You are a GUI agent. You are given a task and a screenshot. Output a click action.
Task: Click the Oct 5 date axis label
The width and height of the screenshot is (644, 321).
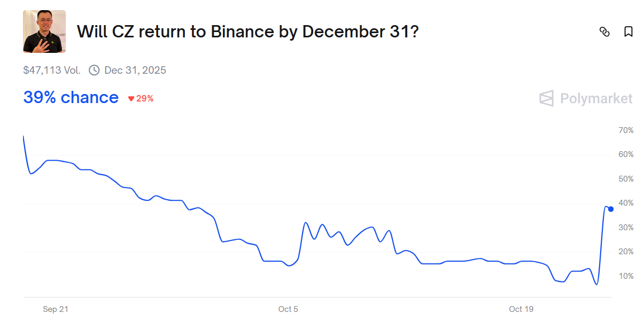(288, 309)
